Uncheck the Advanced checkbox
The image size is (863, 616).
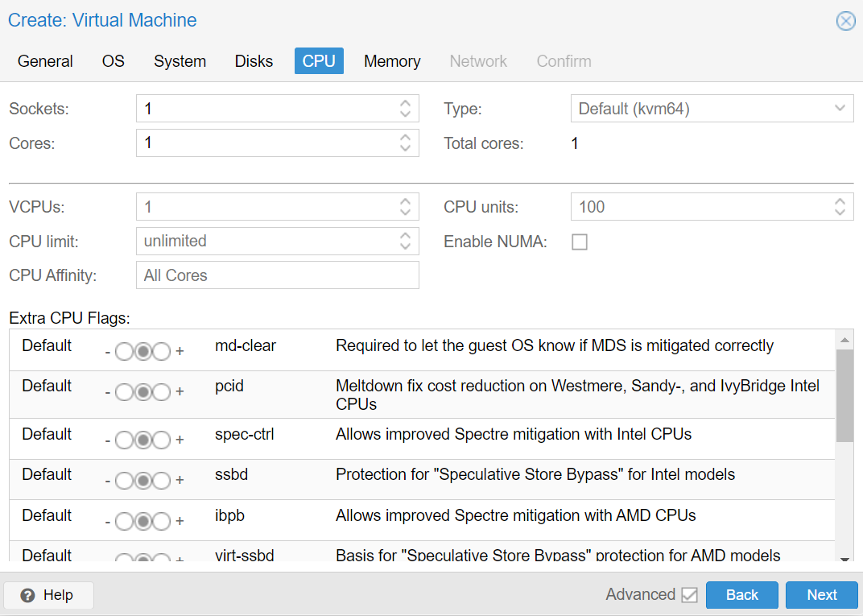click(689, 595)
